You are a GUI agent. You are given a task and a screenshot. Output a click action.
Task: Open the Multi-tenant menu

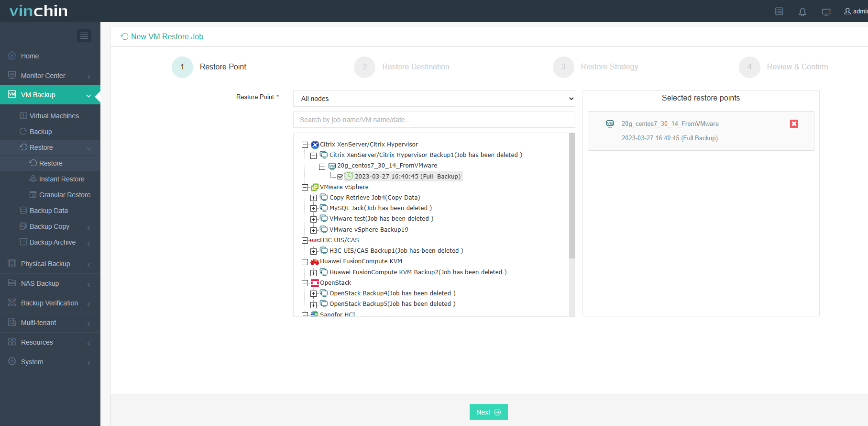coord(50,323)
